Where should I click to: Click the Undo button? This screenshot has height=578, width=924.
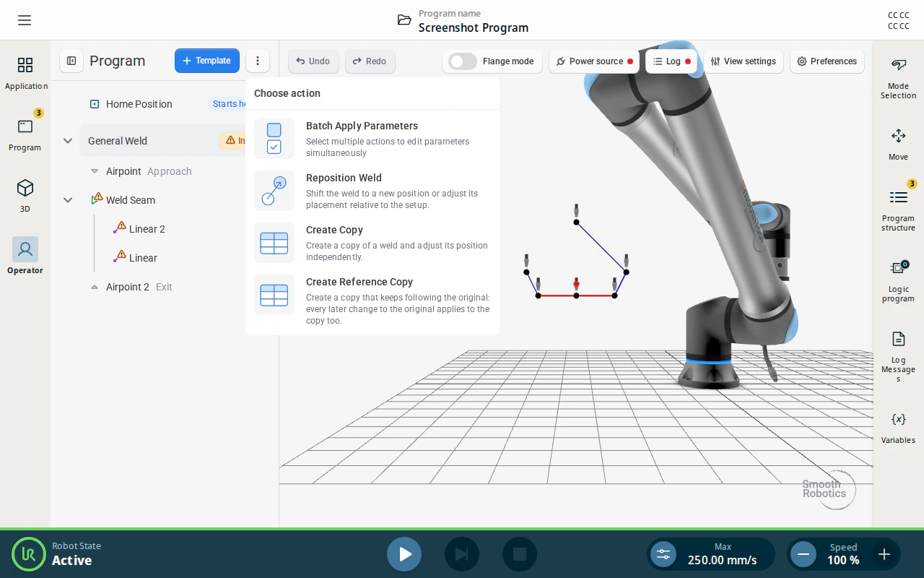pos(313,61)
